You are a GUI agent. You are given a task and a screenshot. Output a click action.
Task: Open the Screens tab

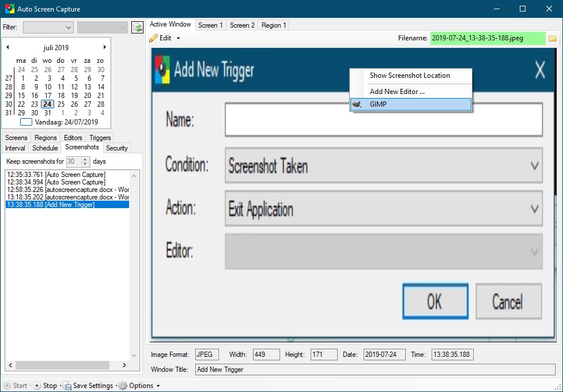coord(16,138)
